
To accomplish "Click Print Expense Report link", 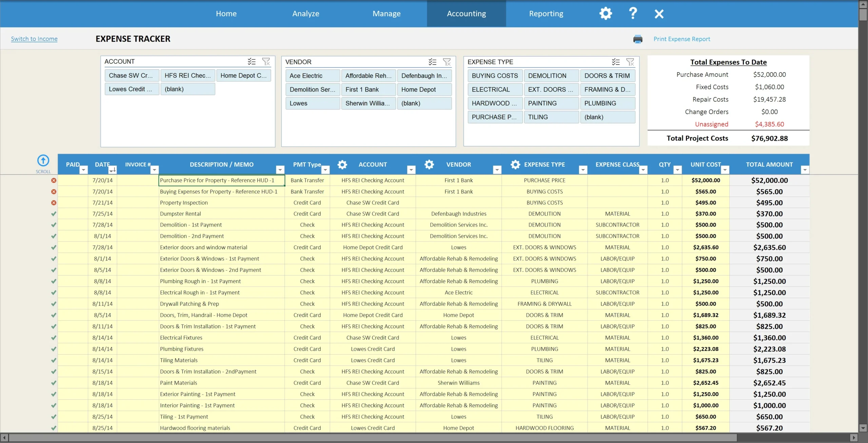I will [682, 39].
